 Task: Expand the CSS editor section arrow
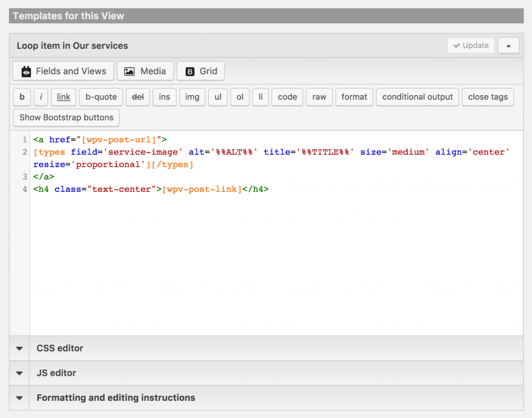point(19,348)
